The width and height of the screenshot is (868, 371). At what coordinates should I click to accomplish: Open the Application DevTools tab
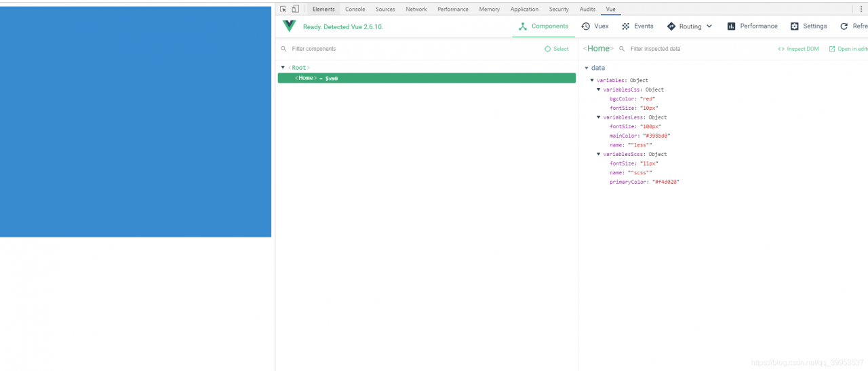tap(524, 9)
